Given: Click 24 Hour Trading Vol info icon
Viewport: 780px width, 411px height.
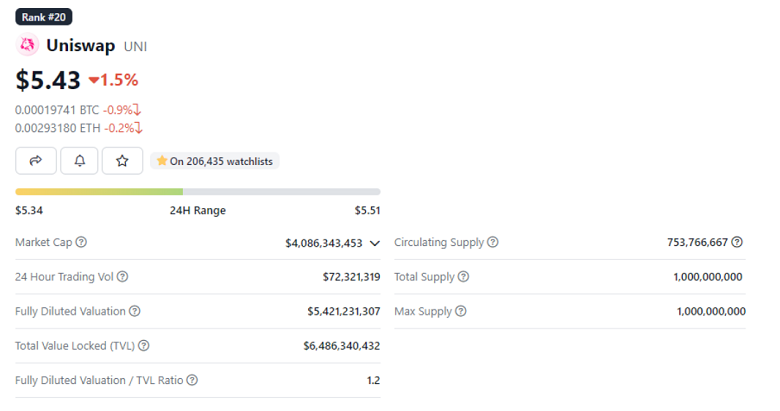Looking at the screenshot, I should (123, 277).
